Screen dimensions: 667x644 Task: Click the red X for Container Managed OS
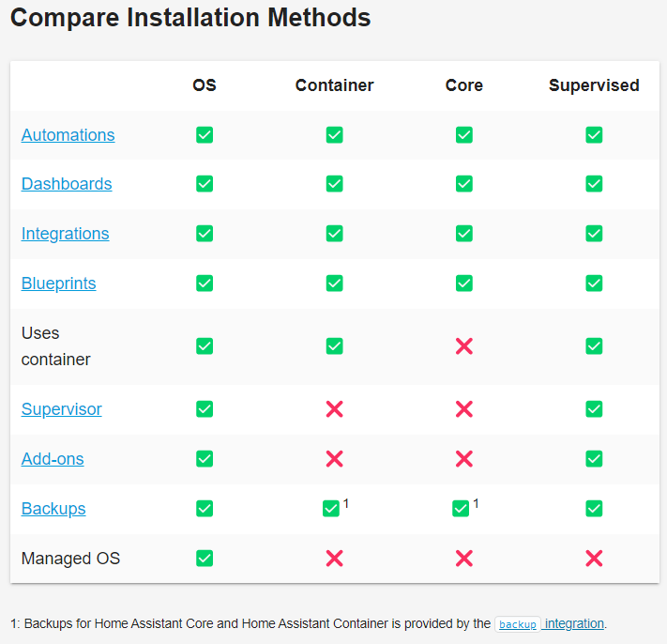click(334, 559)
